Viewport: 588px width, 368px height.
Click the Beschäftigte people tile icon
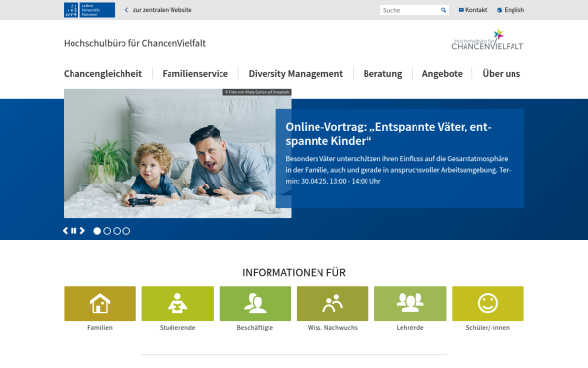coord(255,303)
